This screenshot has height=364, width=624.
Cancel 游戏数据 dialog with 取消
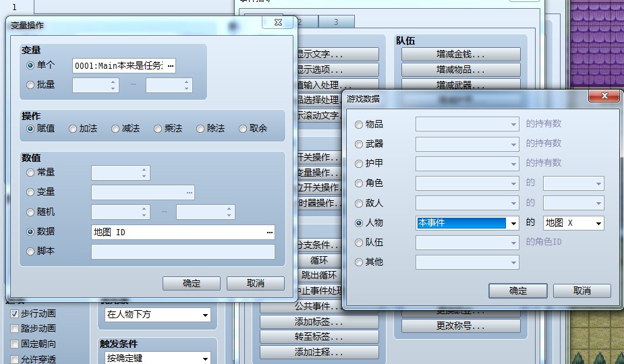(x=582, y=291)
